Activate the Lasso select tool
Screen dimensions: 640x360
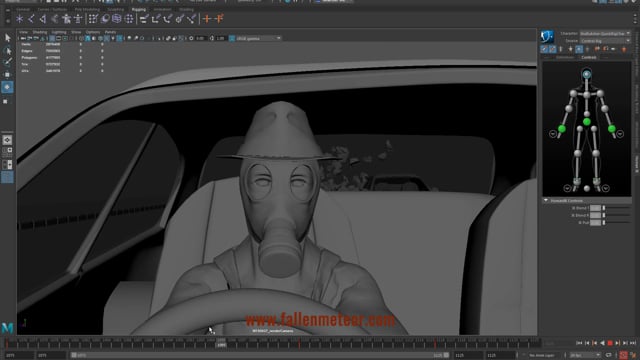click(7, 51)
